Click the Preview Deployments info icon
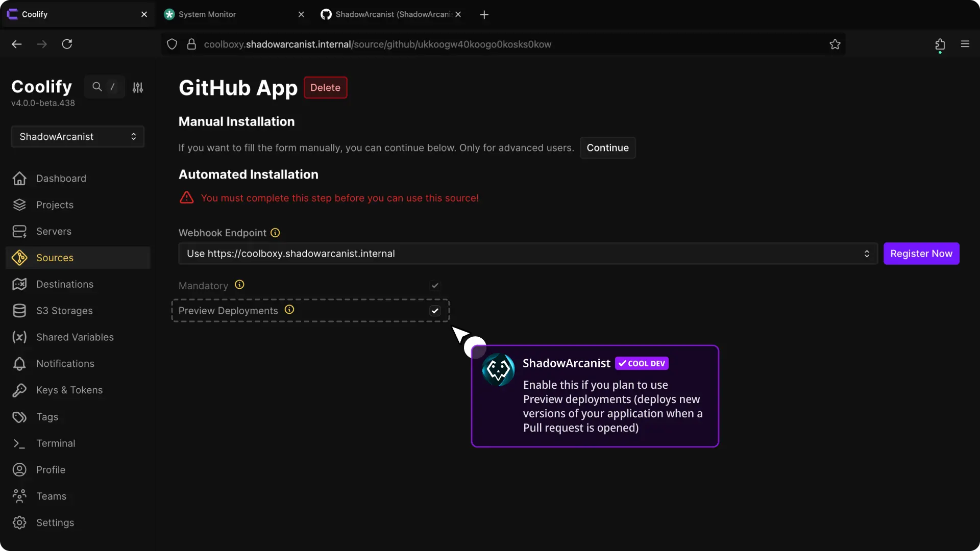Viewport: 980px width, 551px height. tap(289, 310)
